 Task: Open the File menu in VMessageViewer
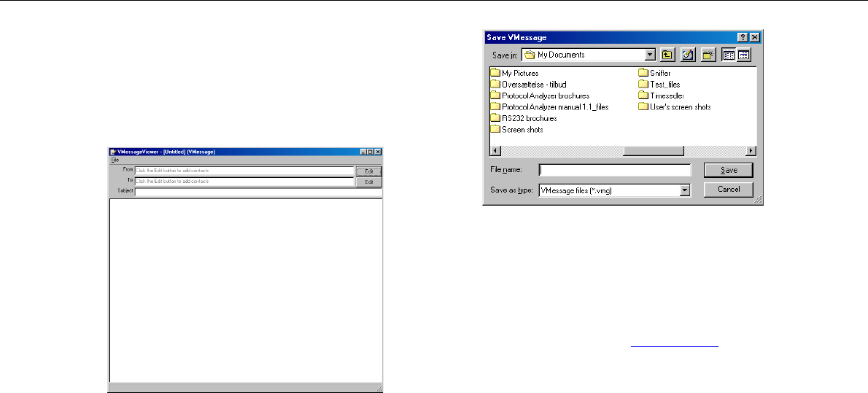(x=115, y=160)
